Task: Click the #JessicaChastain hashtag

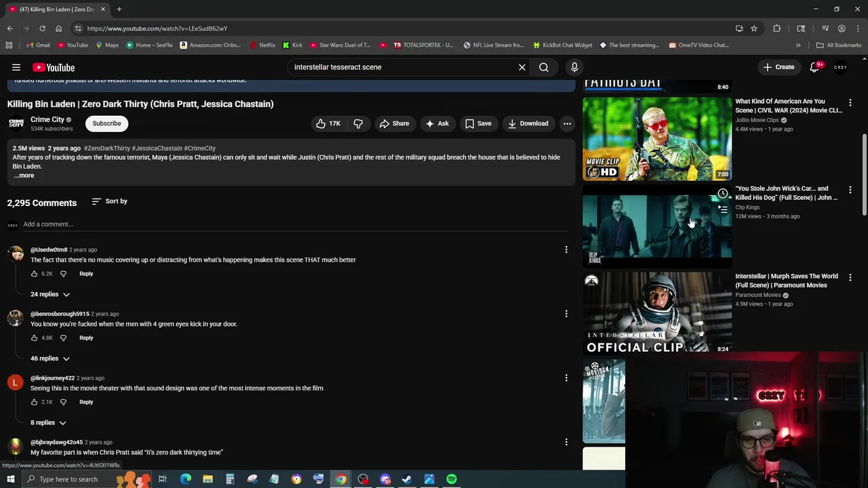Action: tap(157, 148)
